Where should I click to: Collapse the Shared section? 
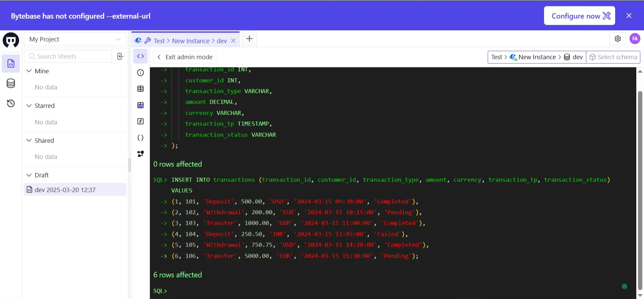tap(29, 141)
